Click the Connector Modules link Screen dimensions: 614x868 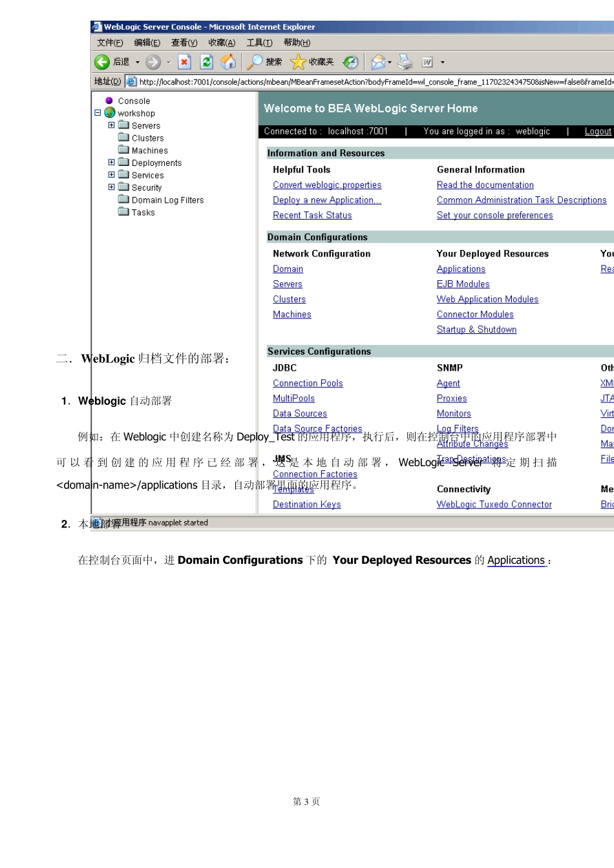(475, 315)
